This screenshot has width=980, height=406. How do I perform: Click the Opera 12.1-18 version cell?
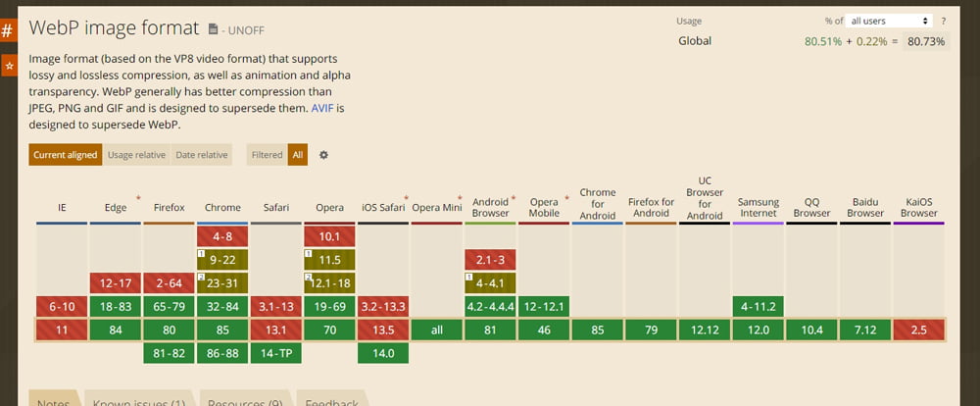[329, 282]
